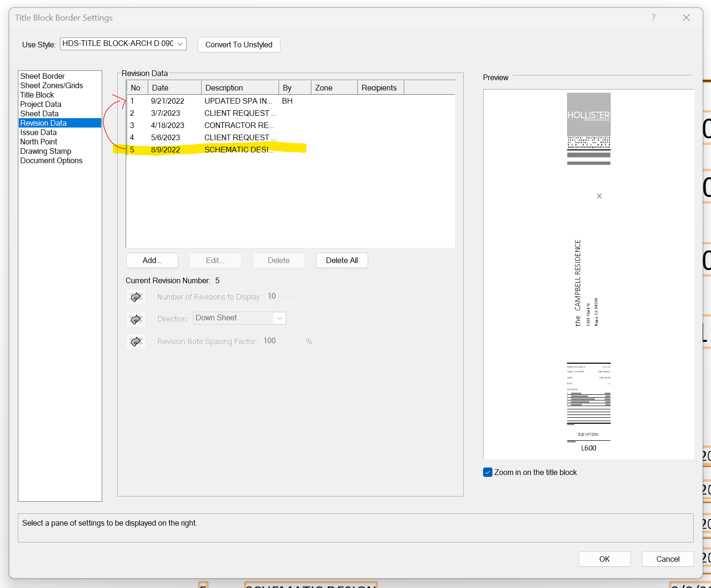Open the Document Options pane

[x=51, y=160]
